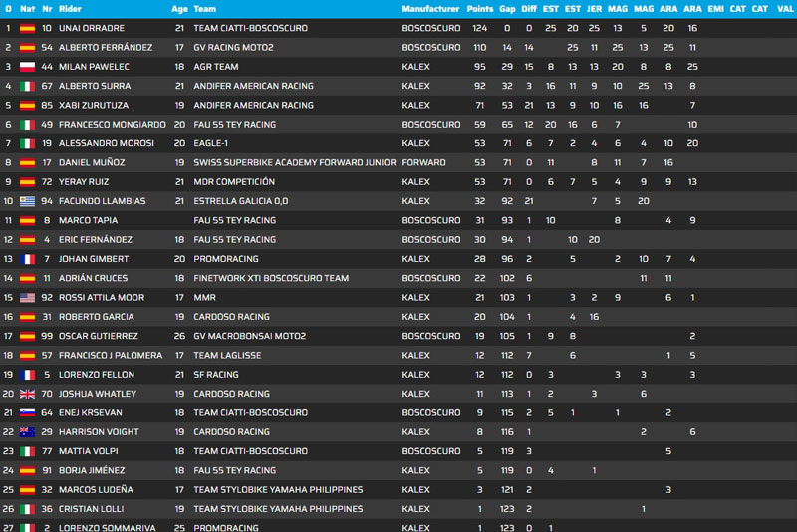The width and height of the screenshot is (797, 532).
Task: Click the Manufacturer column header
Action: [429, 8]
